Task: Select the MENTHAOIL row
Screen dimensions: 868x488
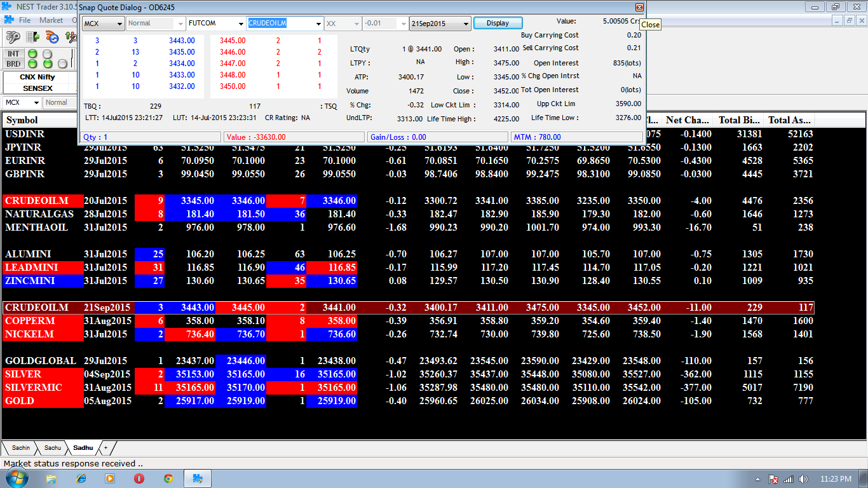Action: pos(408,227)
